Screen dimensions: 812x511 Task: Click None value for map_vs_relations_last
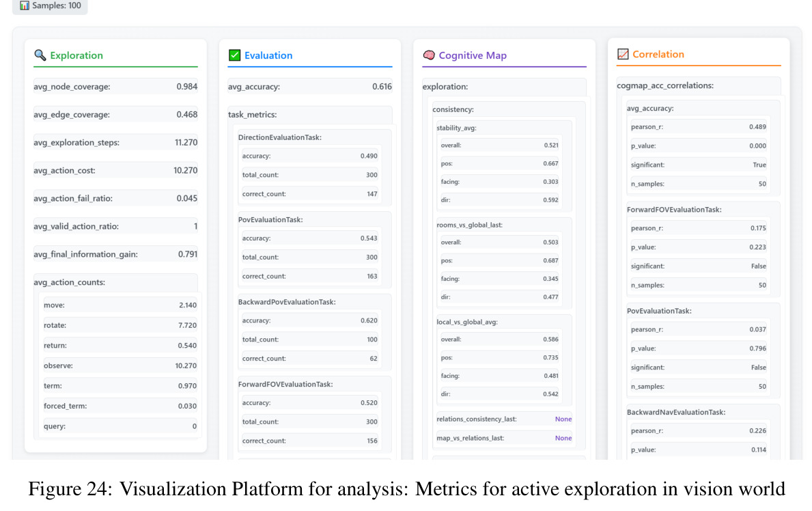(x=563, y=438)
